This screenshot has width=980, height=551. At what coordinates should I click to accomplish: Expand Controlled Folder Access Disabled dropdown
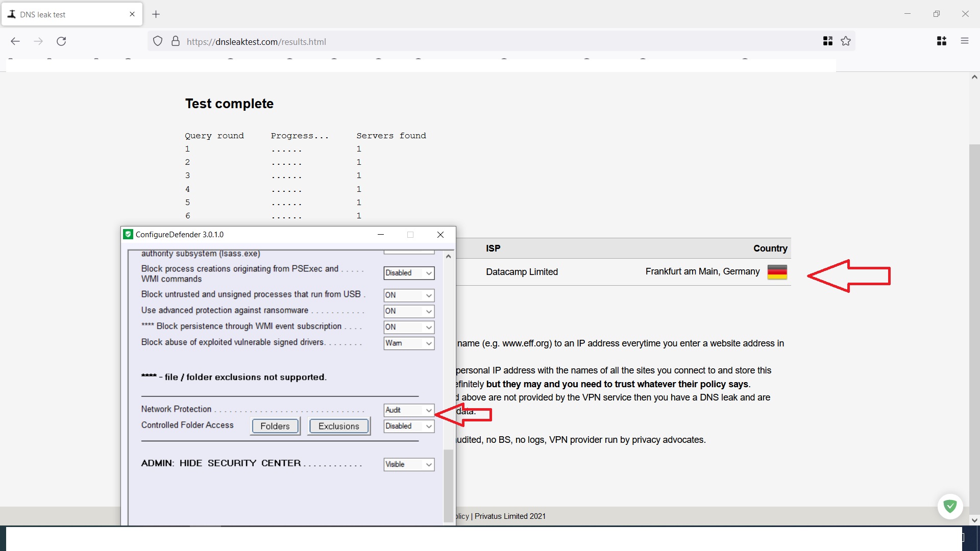[x=409, y=426]
